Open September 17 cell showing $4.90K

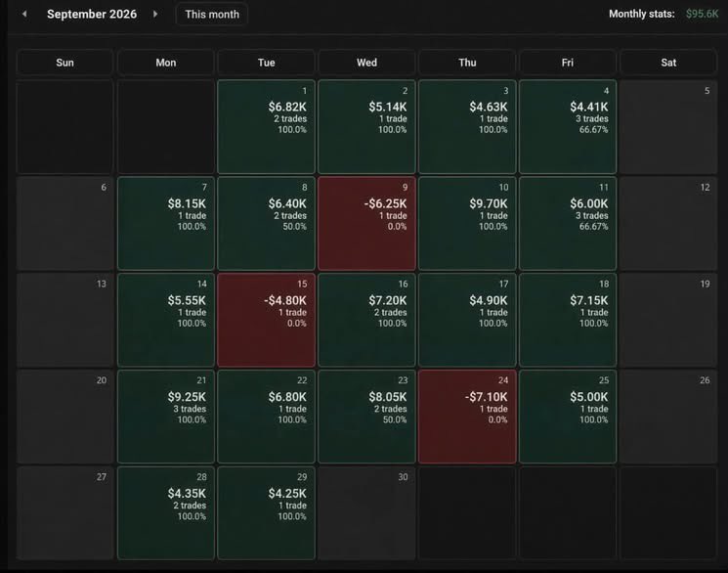[x=467, y=320]
